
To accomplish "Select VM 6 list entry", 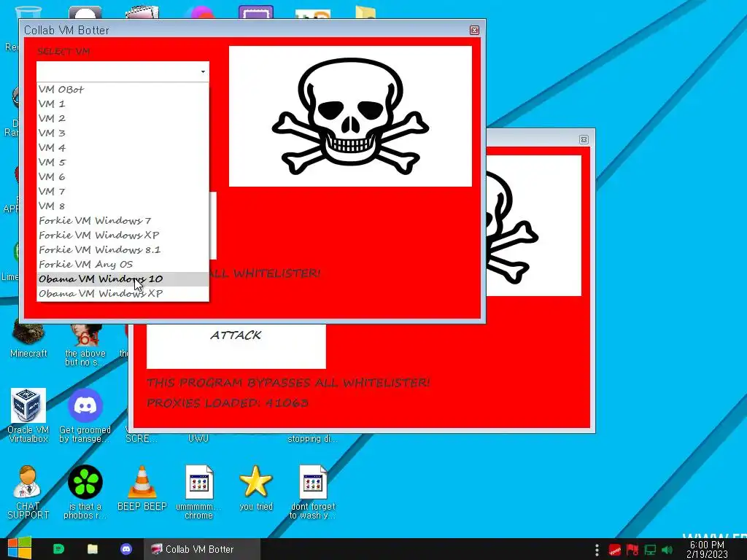I will click(x=123, y=176).
